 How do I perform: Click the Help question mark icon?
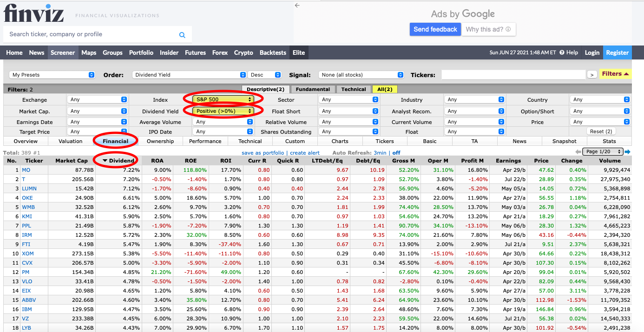click(x=562, y=53)
